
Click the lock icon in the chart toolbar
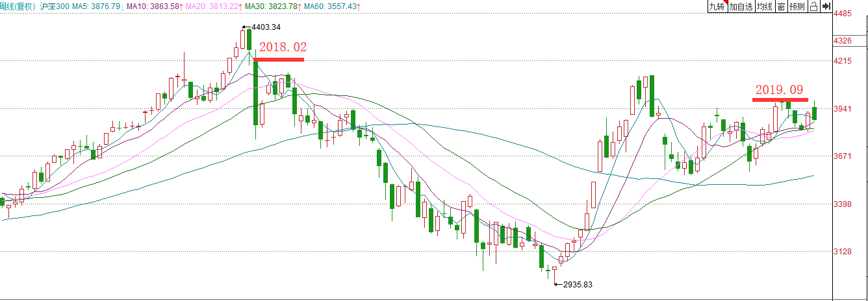point(814,6)
